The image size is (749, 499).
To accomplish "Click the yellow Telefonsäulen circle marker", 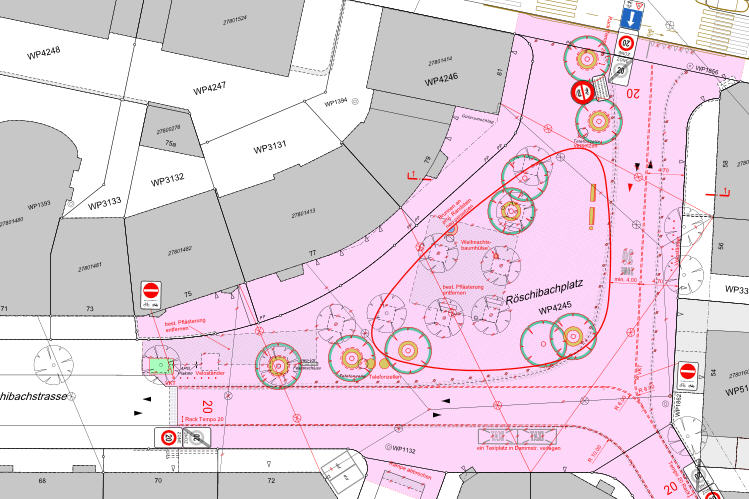I will click(x=383, y=362).
